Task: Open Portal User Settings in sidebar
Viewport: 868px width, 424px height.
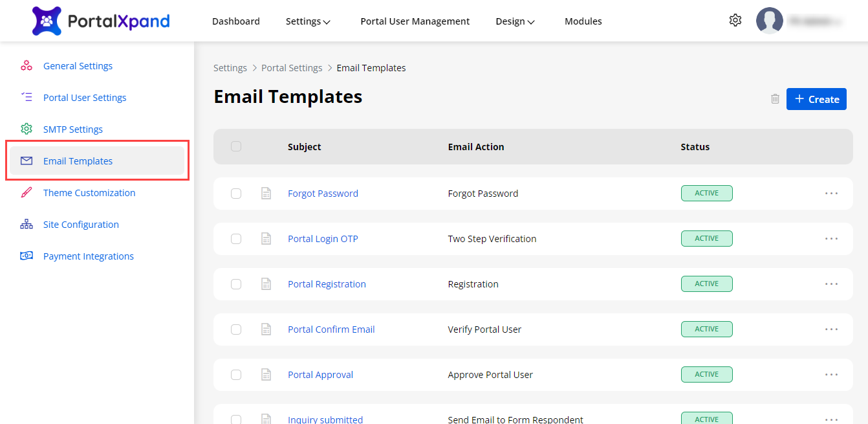Action: (85, 98)
